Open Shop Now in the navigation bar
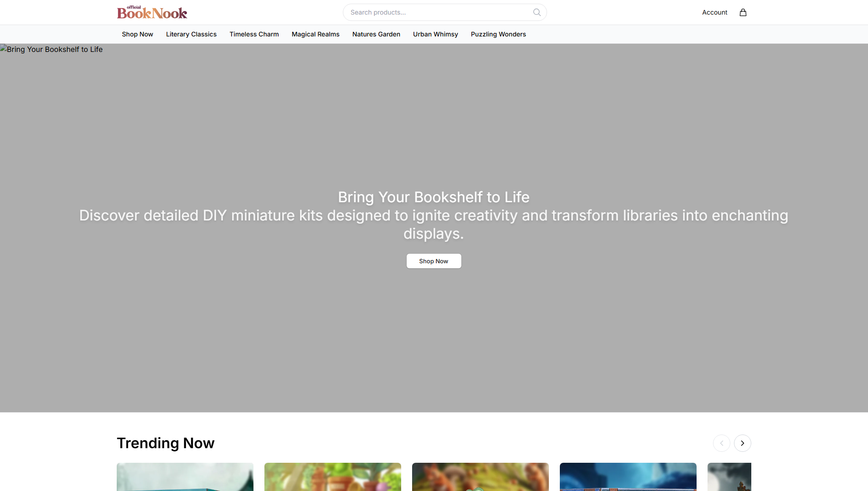This screenshot has height=491, width=868. [x=137, y=34]
